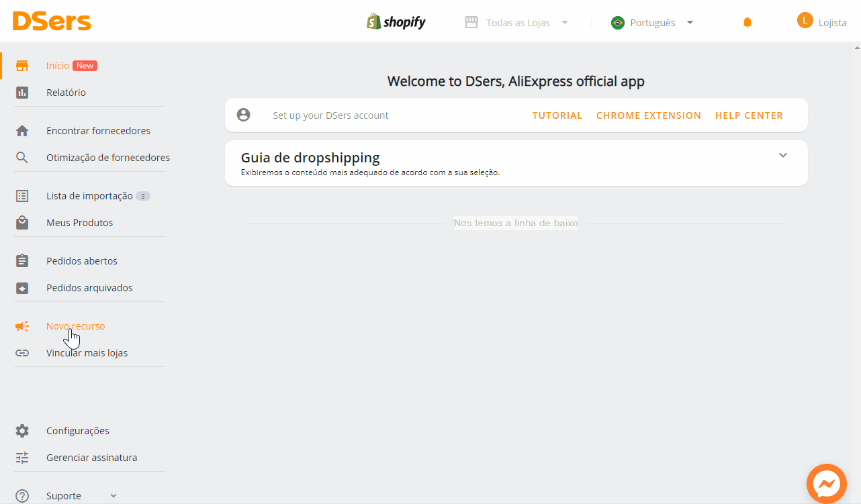
Task: Click the Novo recurso megaphone icon
Action: click(x=22, y=326)
